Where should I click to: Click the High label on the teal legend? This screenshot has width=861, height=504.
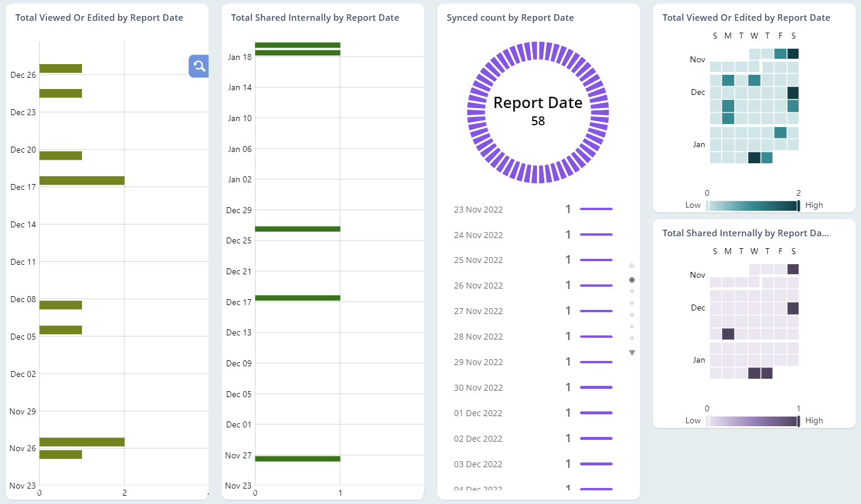coord(814,205)
